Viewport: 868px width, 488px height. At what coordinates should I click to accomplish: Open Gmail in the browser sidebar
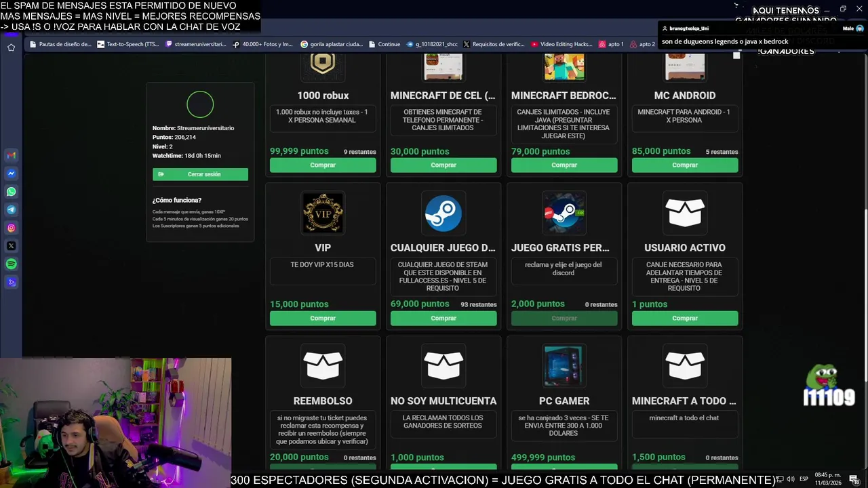click(11, 155)
